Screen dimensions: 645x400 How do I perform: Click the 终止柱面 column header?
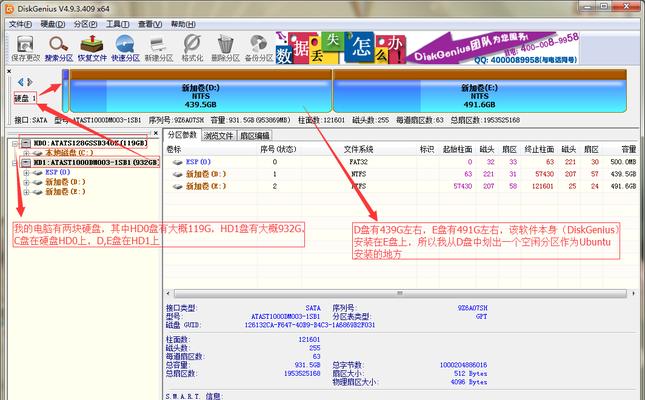click(539, 149)
